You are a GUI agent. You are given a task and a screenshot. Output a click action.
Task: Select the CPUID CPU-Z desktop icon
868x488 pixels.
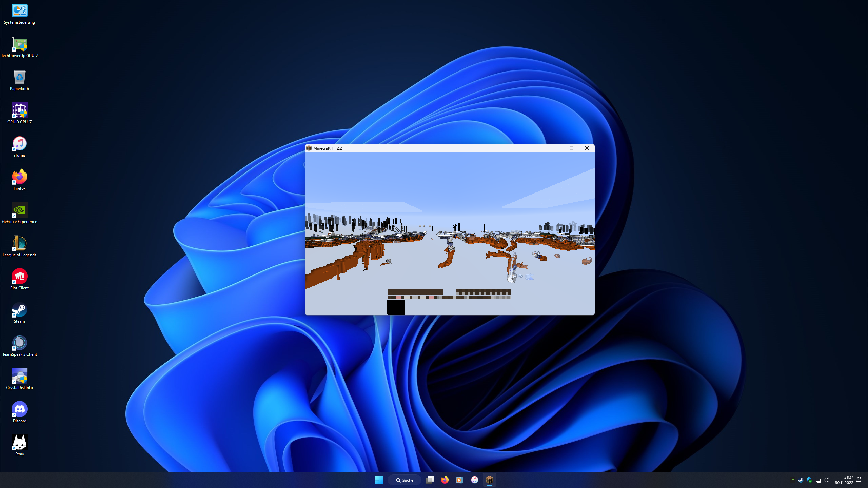[19, 110]
